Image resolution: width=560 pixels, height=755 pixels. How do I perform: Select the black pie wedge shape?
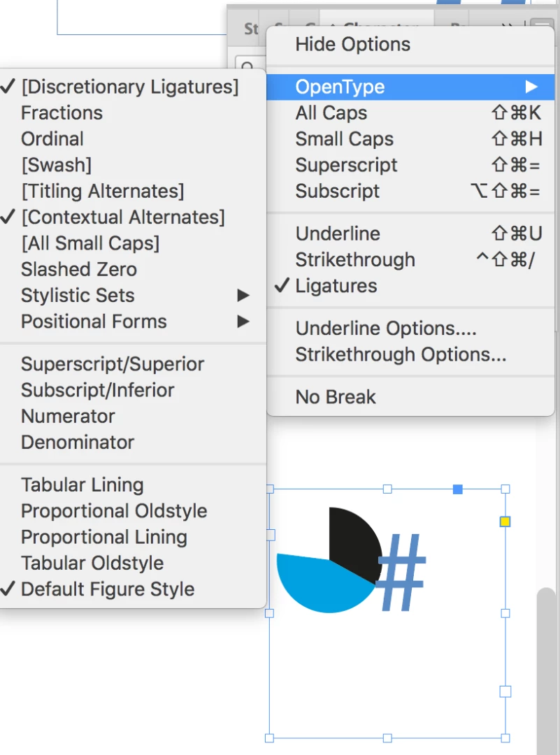352,538
